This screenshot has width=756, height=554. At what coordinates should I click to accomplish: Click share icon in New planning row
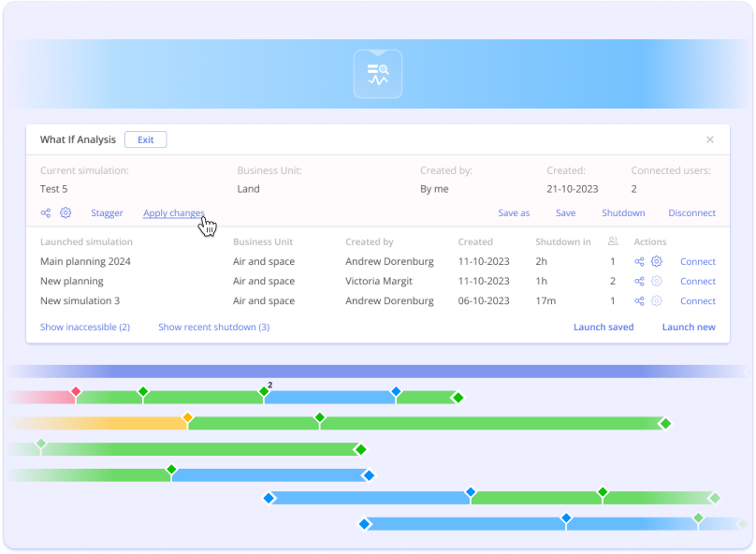pyautogui.click(x=639, y=281)
